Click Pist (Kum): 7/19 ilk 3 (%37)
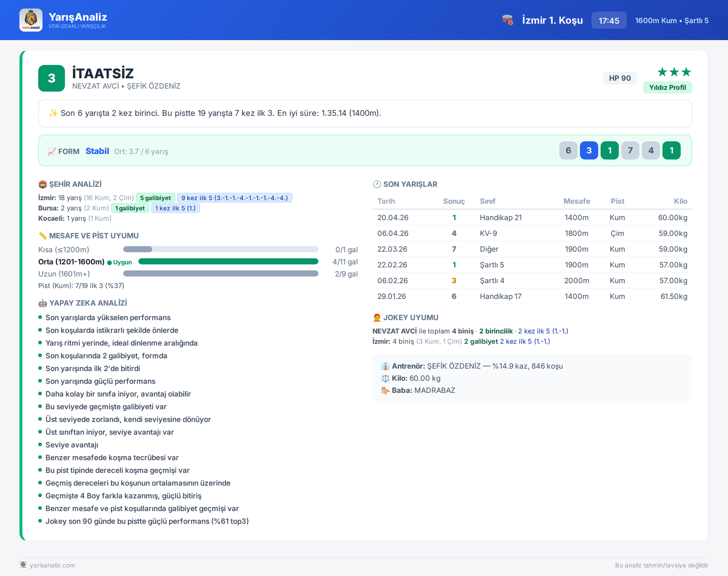The image size is (728, 576). 81,285
